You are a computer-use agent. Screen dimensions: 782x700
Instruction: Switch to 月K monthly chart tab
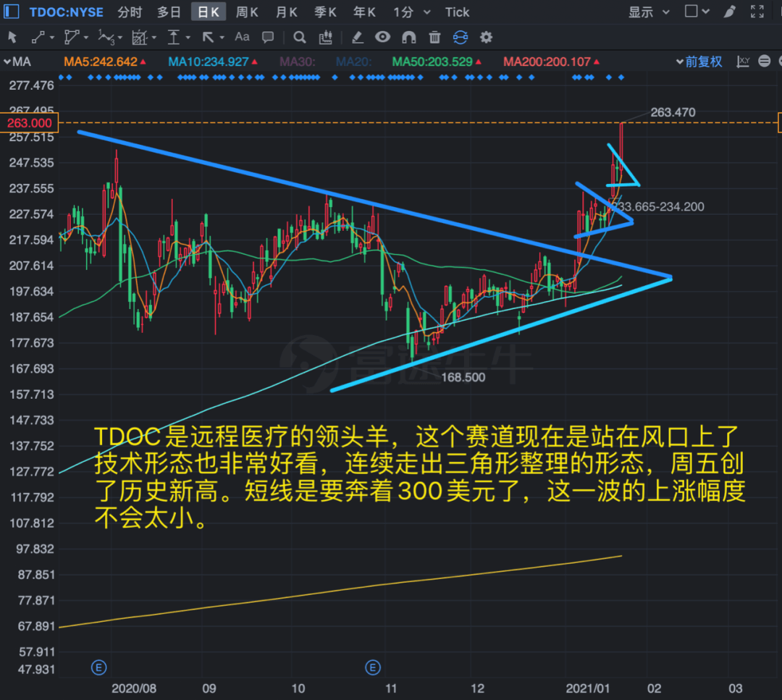click(286, 12)
